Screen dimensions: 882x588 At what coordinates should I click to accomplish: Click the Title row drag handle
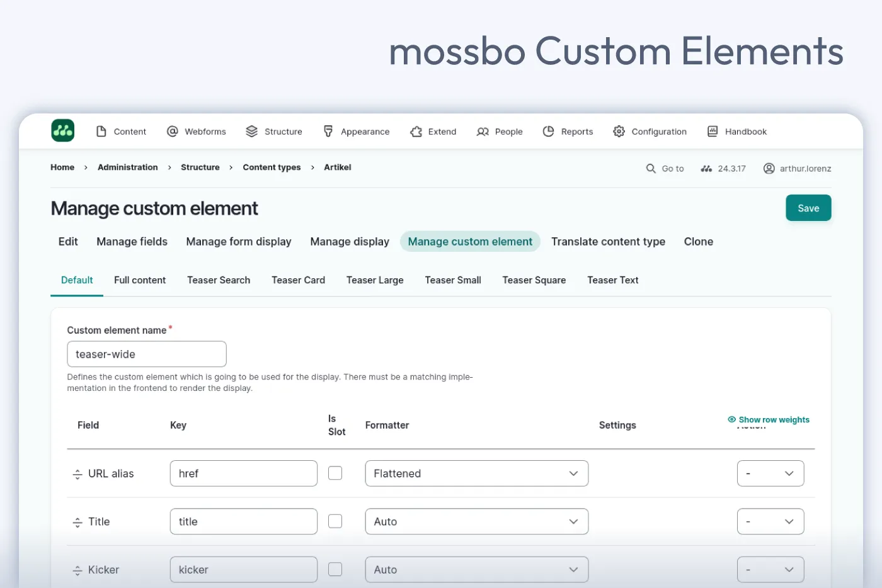click(x=77, y=522)
